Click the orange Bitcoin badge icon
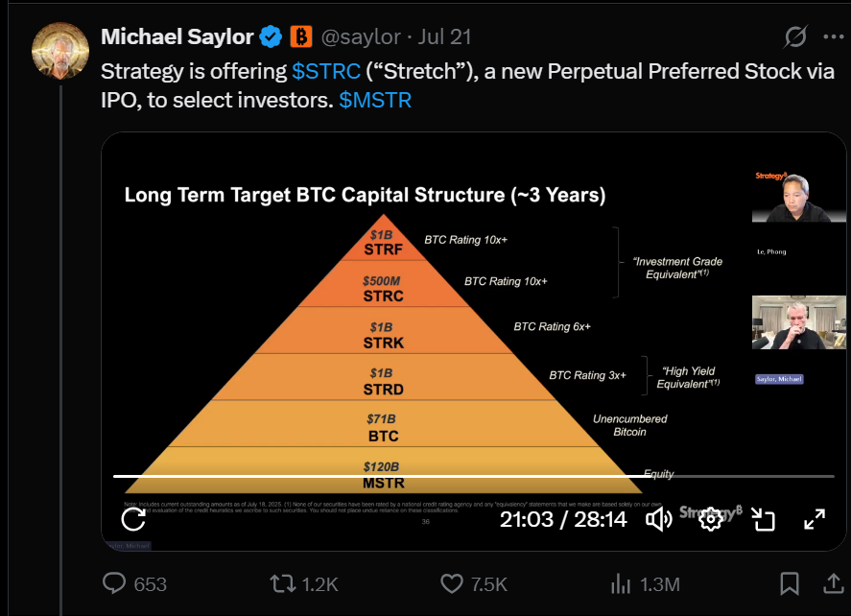The height and width of the screenshot is (616, 851). (x=301, y=36)
